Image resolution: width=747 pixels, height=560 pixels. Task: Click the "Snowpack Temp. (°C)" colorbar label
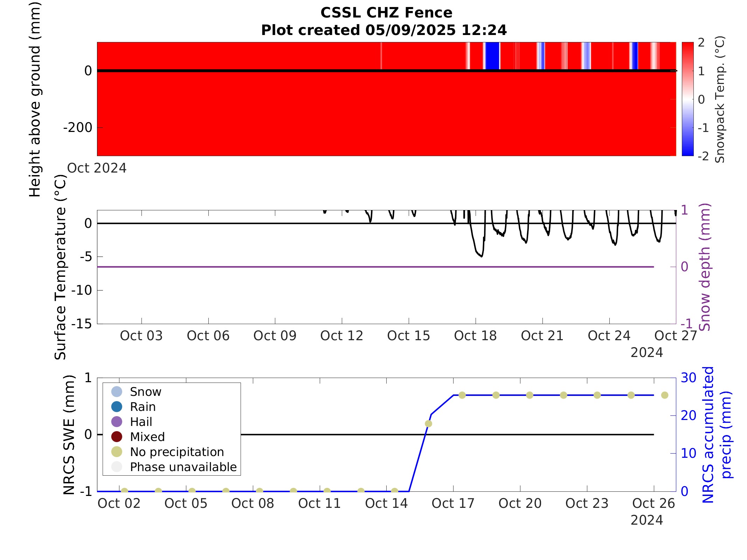tap(720, 99)
